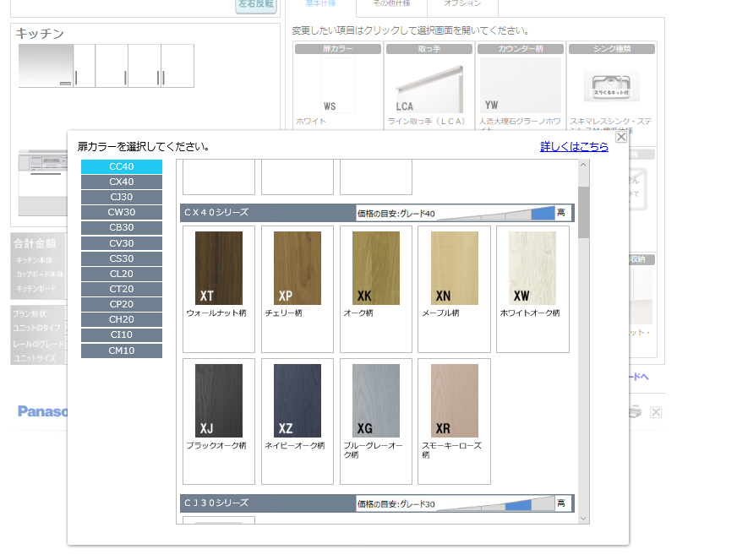Pick the XK oak pattern door color
The image size is (737, 560).
376,269
